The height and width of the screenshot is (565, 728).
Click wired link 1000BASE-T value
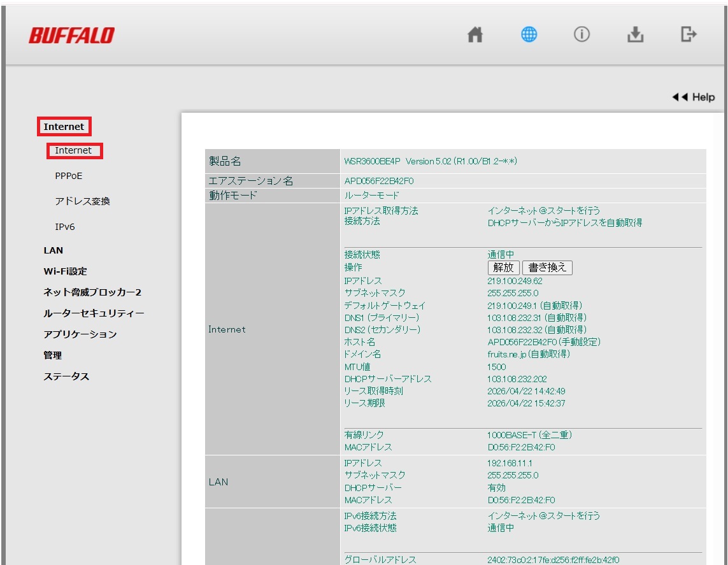click(530, 435)
